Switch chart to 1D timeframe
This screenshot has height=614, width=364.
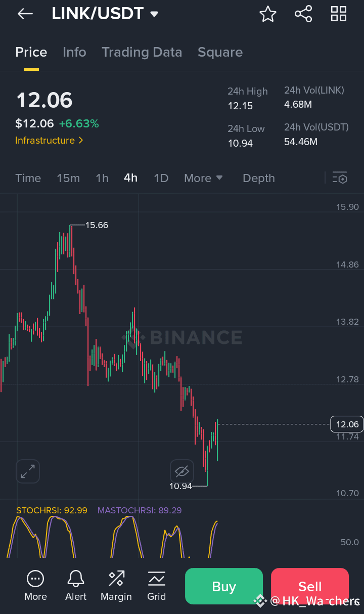click(161, 178)
